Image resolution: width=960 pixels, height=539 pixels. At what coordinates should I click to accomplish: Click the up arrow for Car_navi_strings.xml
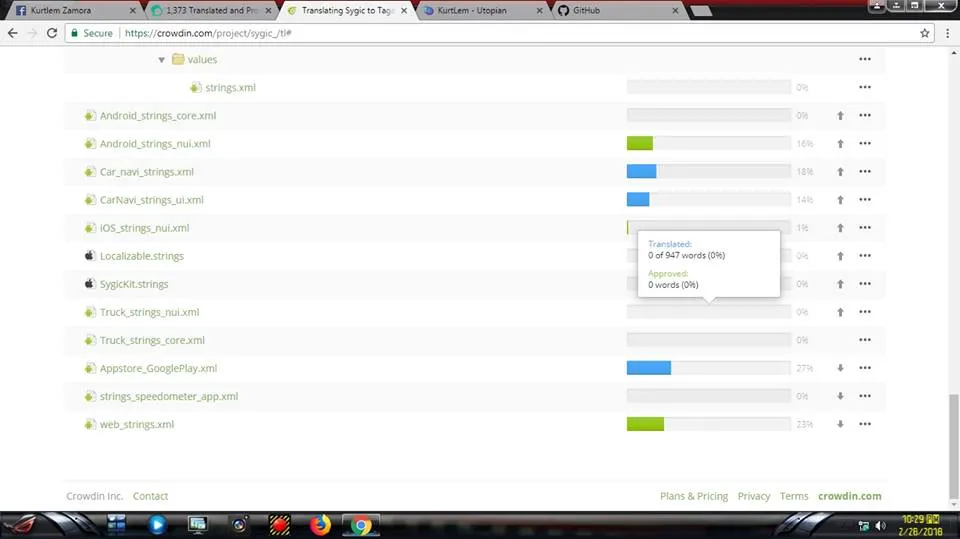pos(840,172)
